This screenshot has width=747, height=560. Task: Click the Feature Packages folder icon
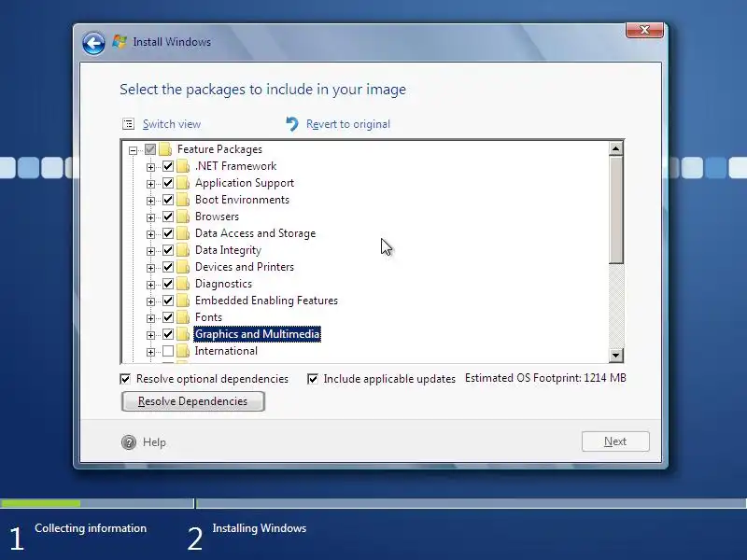pyautogui.click(x=165, y=149)
